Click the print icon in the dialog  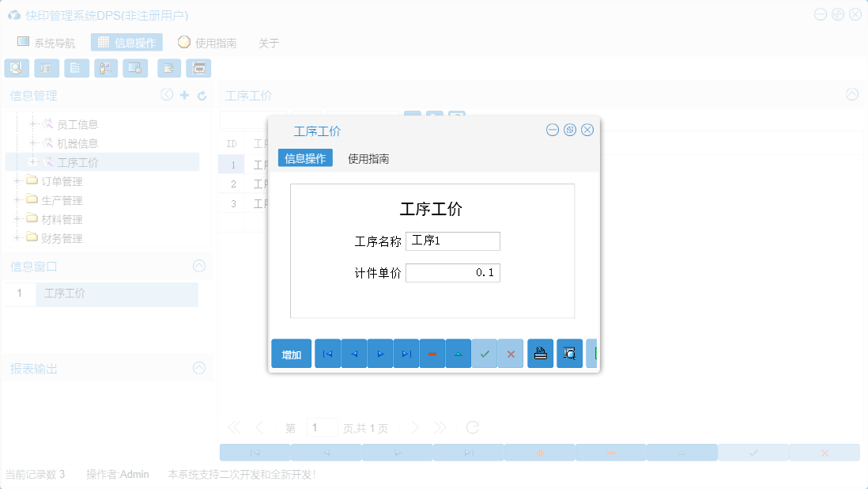coord(540,354)
